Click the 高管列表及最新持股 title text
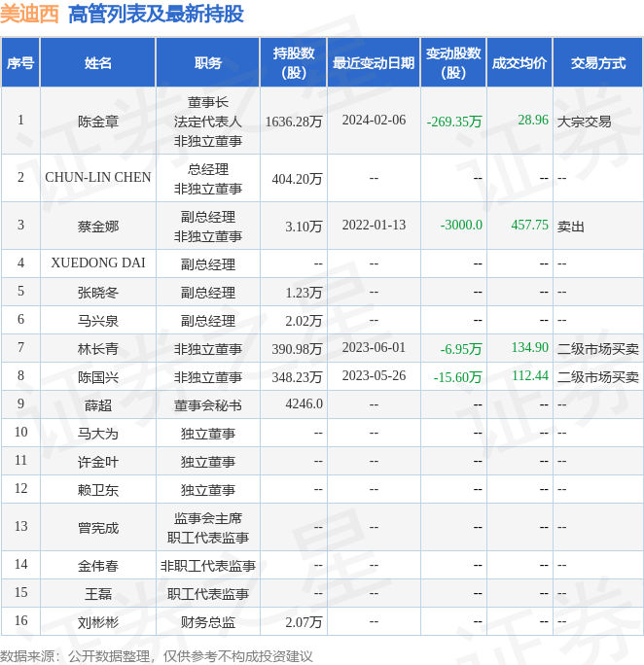 (156, 14)
